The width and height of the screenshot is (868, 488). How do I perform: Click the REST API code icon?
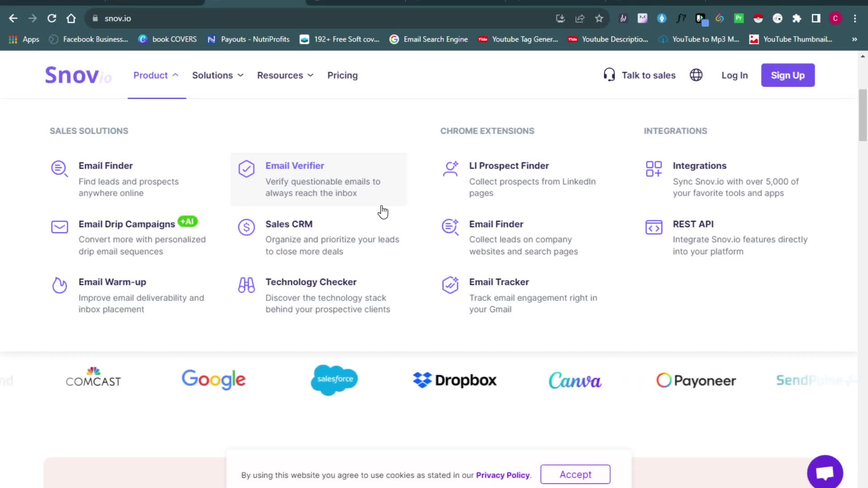(654, 227)
